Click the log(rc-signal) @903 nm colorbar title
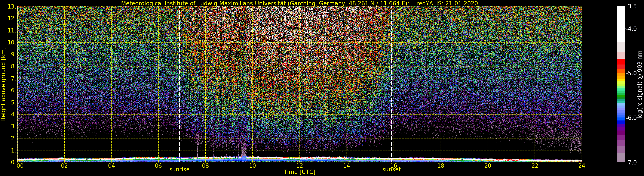This screenshot has height=176, width=644. tap(640, 84)
